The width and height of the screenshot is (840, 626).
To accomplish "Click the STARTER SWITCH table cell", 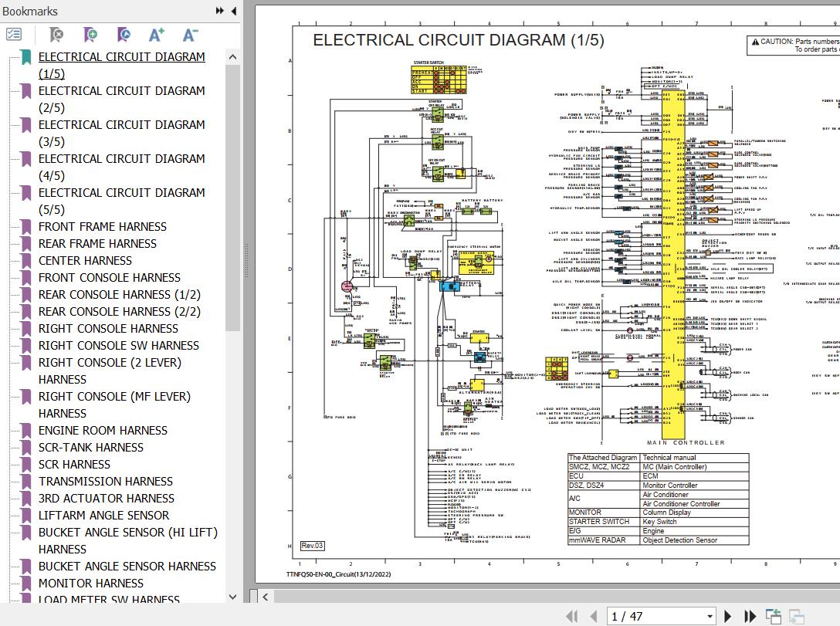I will 605,522.
